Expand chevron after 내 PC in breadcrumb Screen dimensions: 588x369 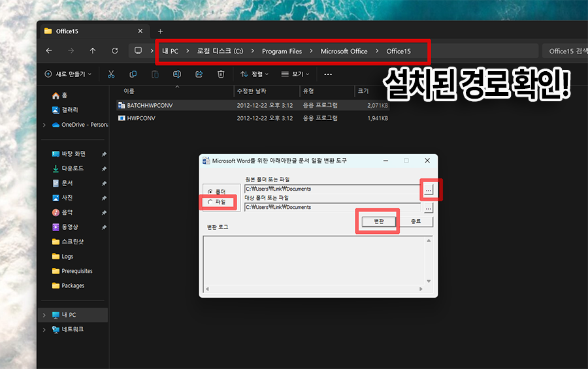point(188,51)
